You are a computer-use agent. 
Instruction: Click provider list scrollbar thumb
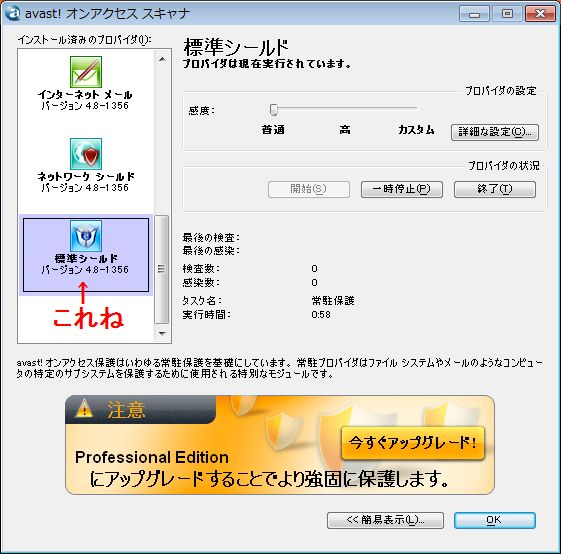click(x=162, y=269)
